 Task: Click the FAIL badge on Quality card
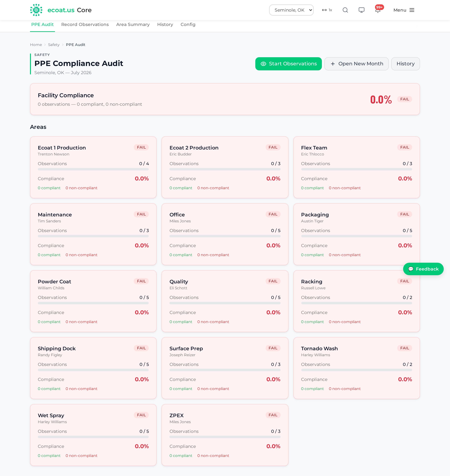(273, 281)
